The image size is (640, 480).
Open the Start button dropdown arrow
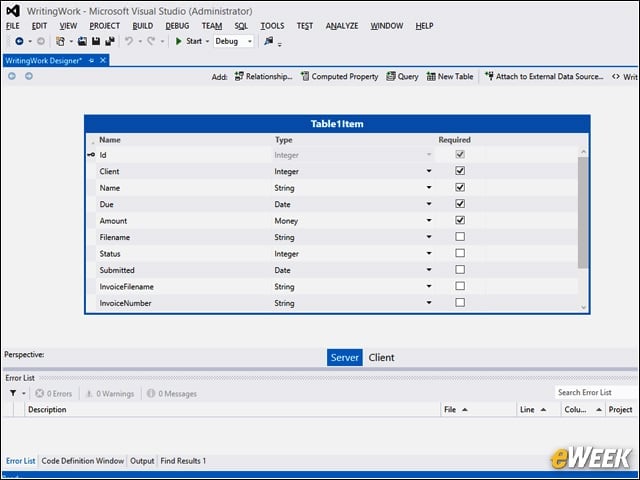207,42
